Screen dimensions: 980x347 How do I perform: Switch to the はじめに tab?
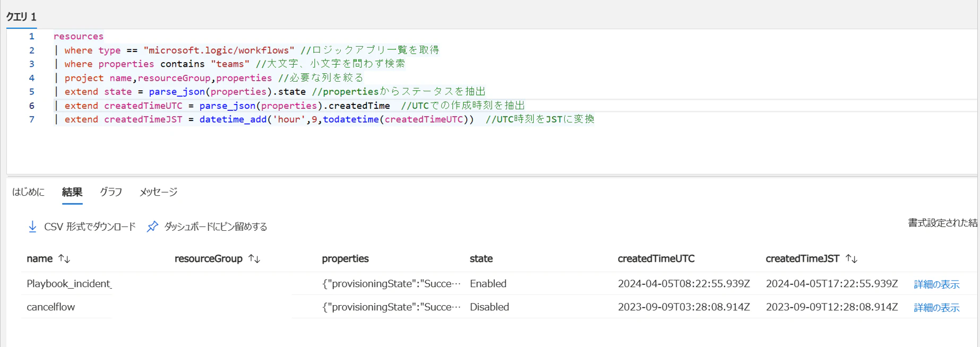pos(29,192)
